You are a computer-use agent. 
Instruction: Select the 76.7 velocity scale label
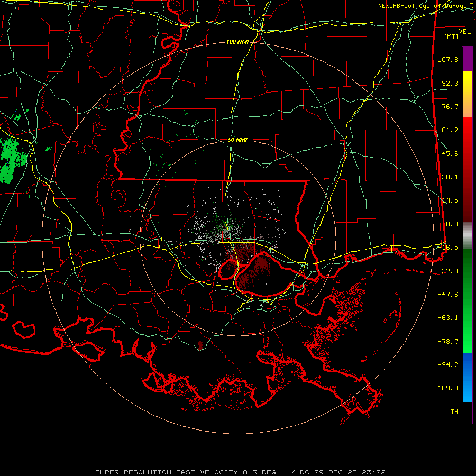tap(450, 106)
